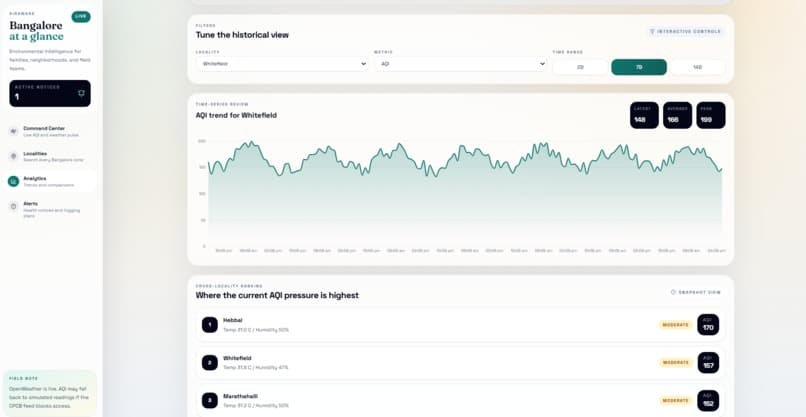Screen dimensions: 806x417
Task: Click the LIVE status badge
Action: (81, 16)
